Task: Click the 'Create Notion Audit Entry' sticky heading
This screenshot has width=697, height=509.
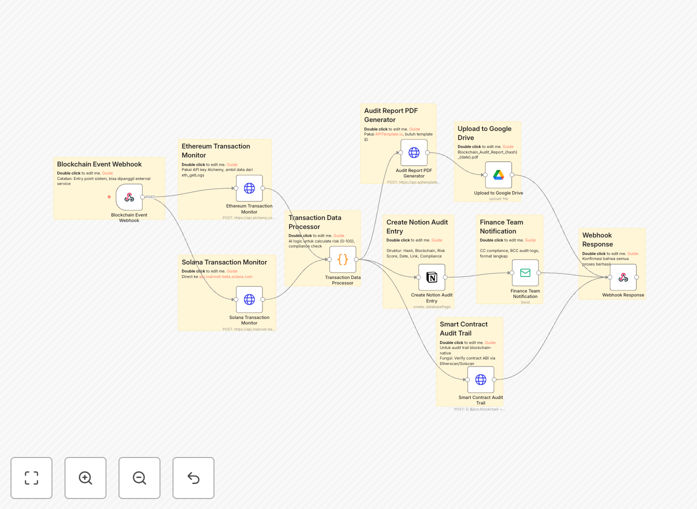Action: 417,227
